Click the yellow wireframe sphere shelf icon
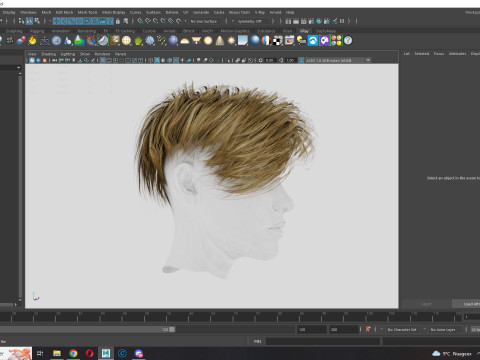 pos(126,41)
